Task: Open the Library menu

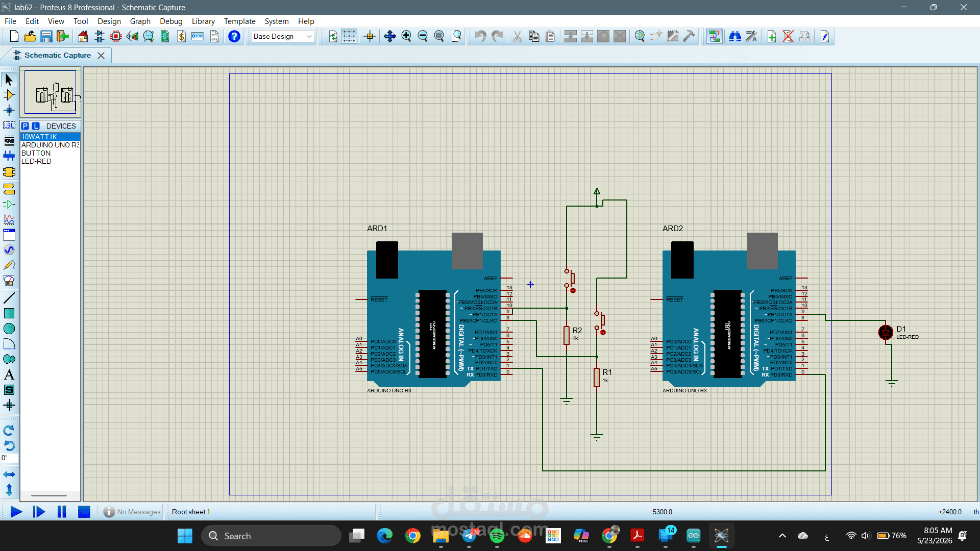Action: coord(203,21)
